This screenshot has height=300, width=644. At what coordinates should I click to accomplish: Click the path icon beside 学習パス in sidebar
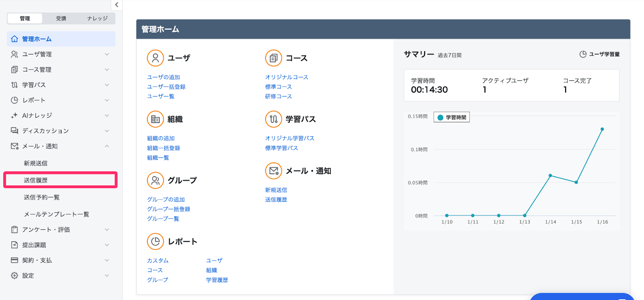pyautogui.click(x=14, y=85)
